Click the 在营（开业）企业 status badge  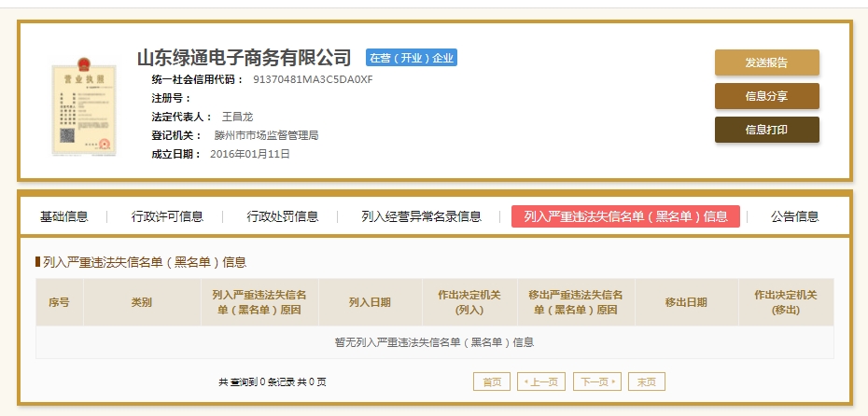pos(412,58)
